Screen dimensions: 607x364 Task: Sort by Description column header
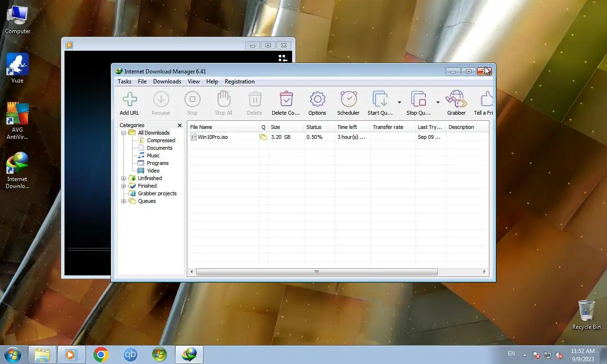tap(467, 127)
